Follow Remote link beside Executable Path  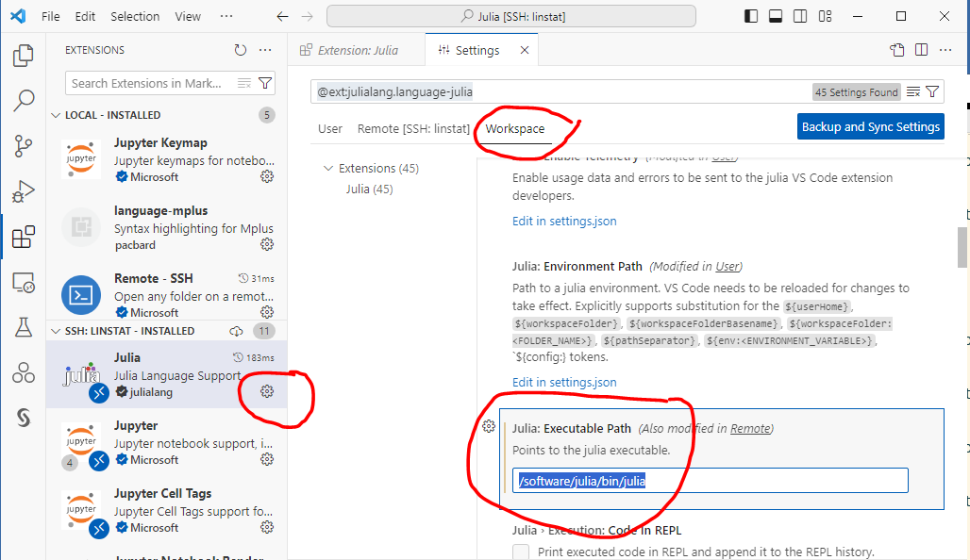coord(750,428)
